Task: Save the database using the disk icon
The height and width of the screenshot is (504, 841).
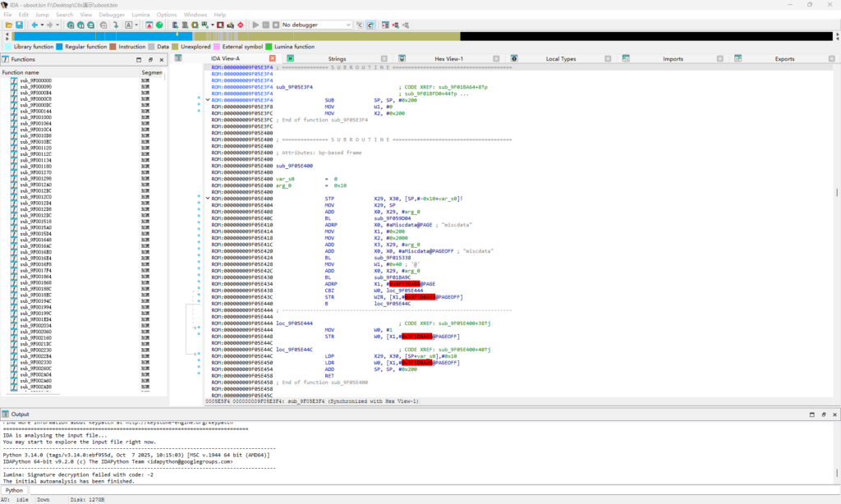Action: point(19,25)
